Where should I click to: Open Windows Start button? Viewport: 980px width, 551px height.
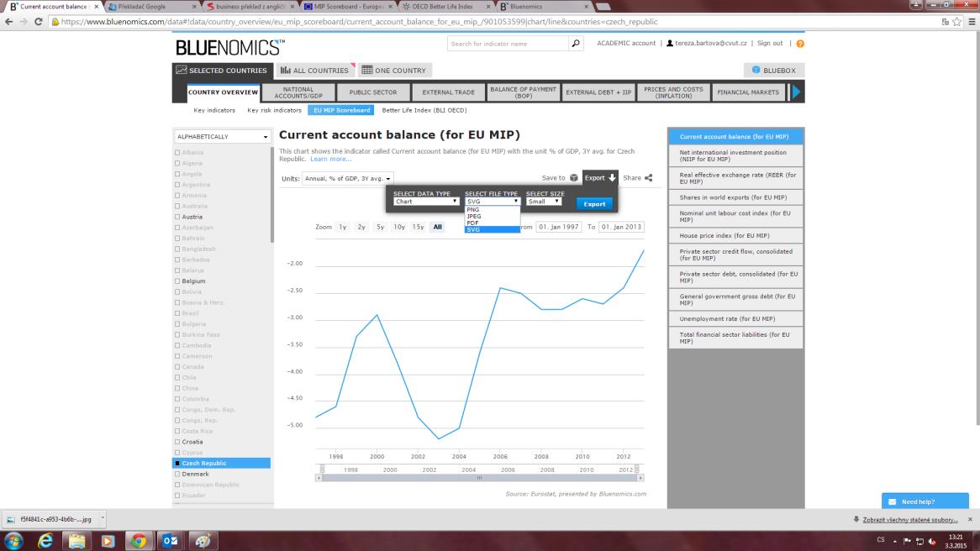click(13, 541)
